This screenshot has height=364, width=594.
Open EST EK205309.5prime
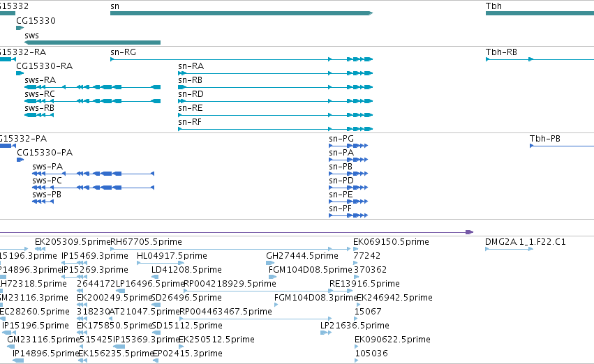73,242
